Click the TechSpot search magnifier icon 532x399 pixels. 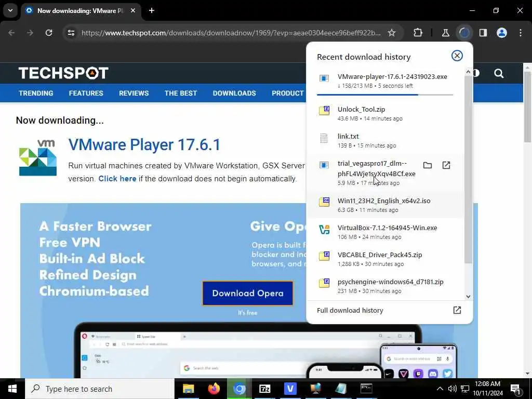point(499,73)
